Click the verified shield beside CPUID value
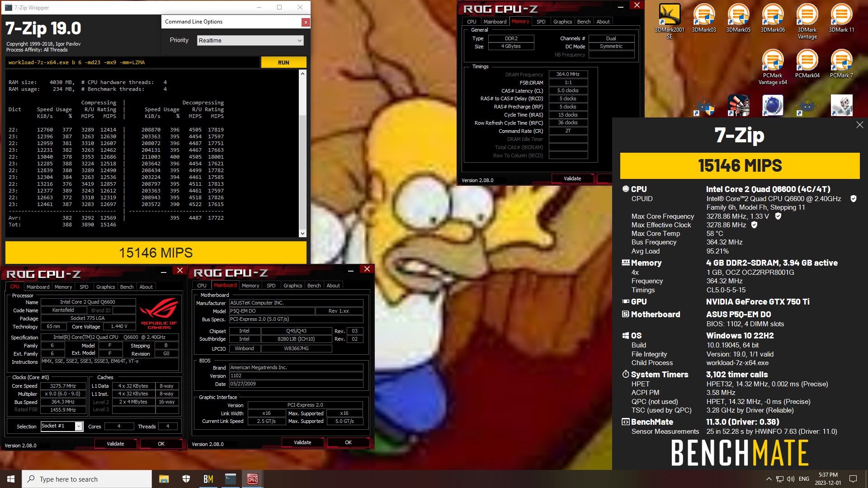Viewport: 868px width, 488px height. pyautogui.click(x=854, y=198)
